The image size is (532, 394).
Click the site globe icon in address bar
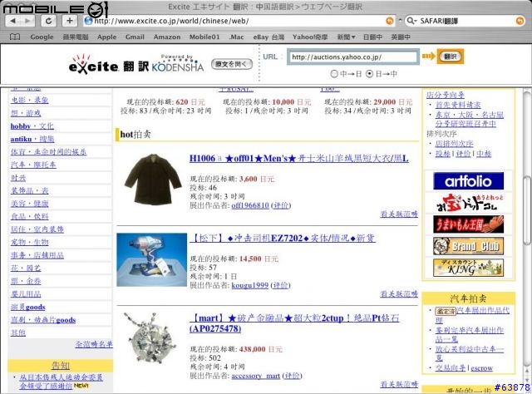click(89, 21)
